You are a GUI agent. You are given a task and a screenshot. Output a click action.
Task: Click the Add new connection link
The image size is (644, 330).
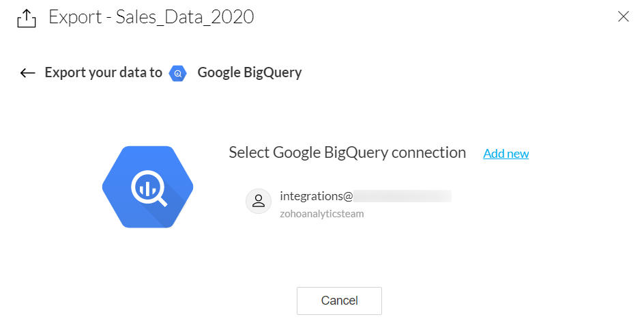point(506,154)
